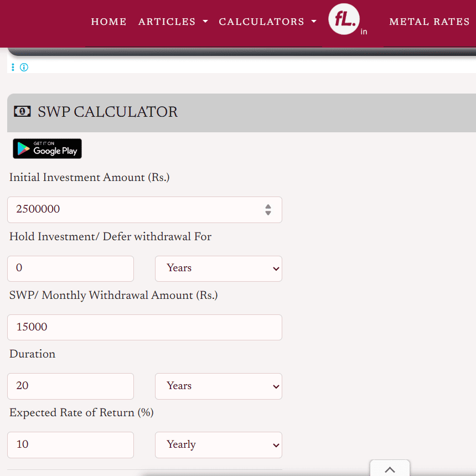476x476 pixels.
Task: Focus the Hold Investment defer value field
Action: tap(70, 268)
